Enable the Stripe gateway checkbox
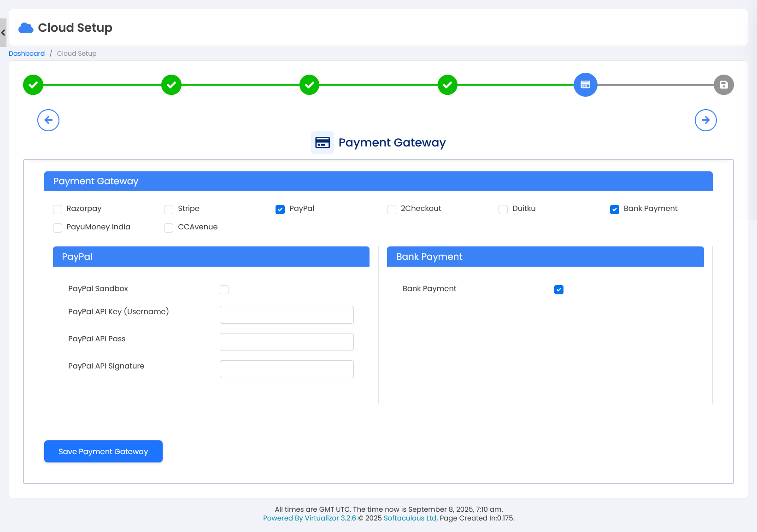Viewport: 757px width, 532px height. (169, 210)
